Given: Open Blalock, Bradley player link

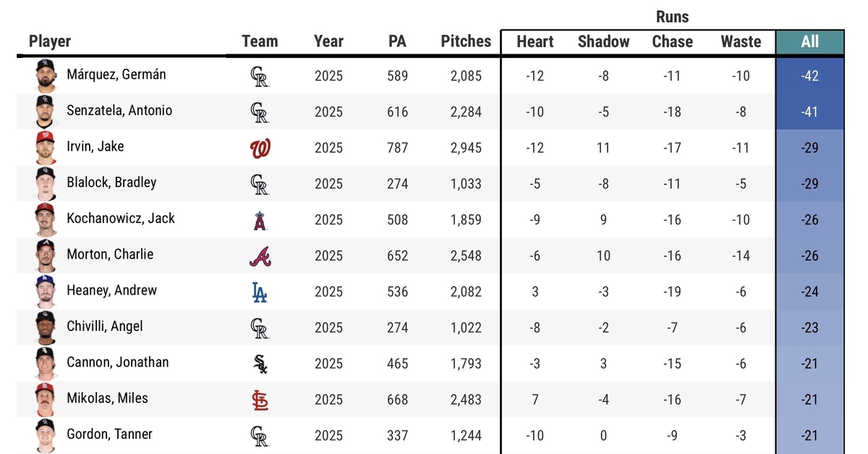Looking at the screenshot, I should click(x=111, y=182).
